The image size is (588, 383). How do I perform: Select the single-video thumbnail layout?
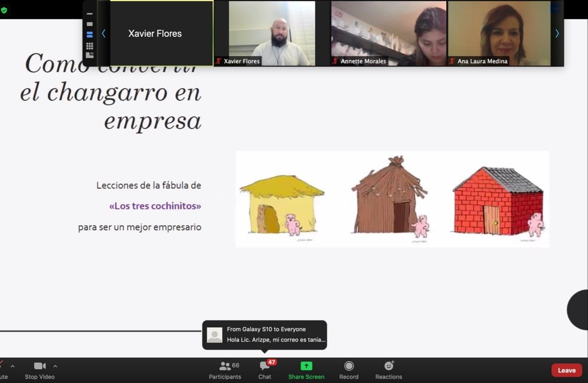pyautogui.click(x=90, y=24)
